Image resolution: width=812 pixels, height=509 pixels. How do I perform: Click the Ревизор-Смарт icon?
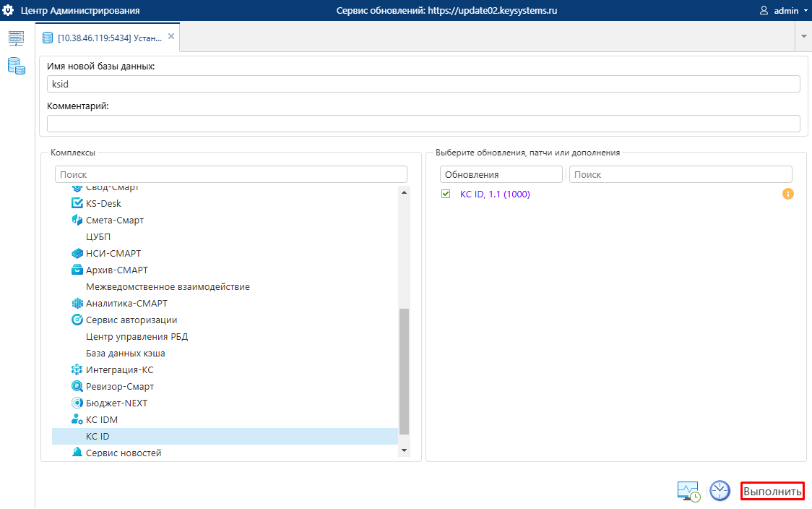click(77, 386)
